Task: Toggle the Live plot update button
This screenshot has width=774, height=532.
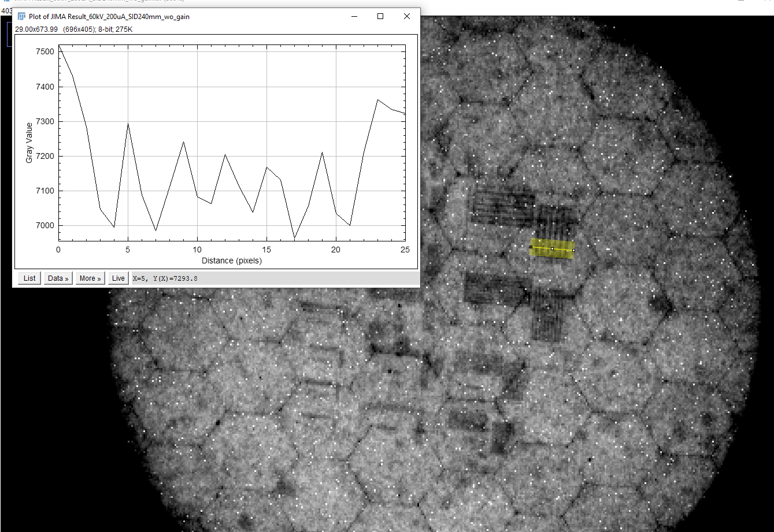Action: point(118,278)
